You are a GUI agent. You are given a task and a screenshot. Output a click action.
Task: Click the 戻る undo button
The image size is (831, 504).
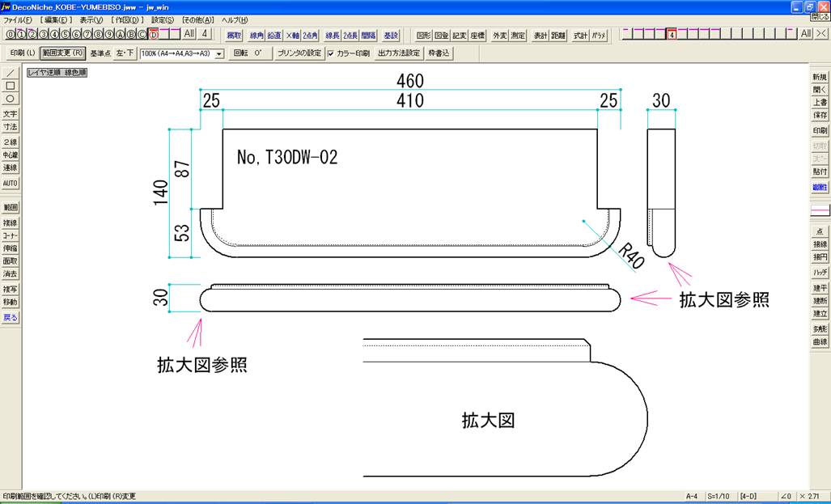(x=10, y=317)
